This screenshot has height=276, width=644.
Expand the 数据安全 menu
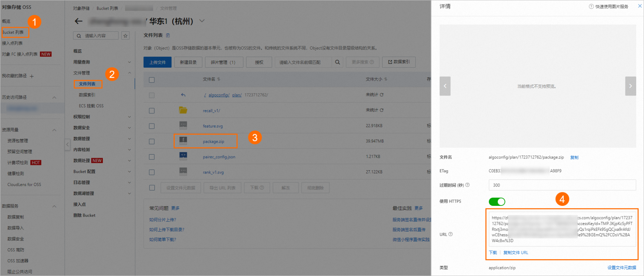click(130, 128)
